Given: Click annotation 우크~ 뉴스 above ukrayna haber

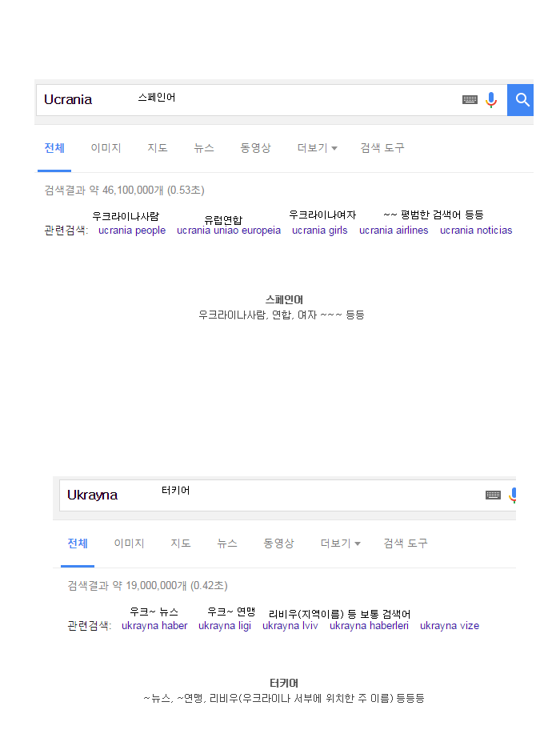Looking at the screenshot, I should click(154, 612).
